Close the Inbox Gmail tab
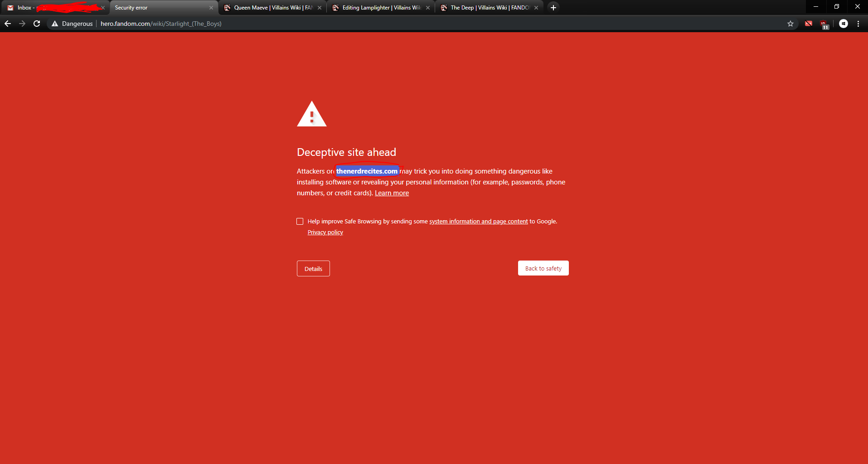This screenshot has width=868, height=464. click(103, 8)
